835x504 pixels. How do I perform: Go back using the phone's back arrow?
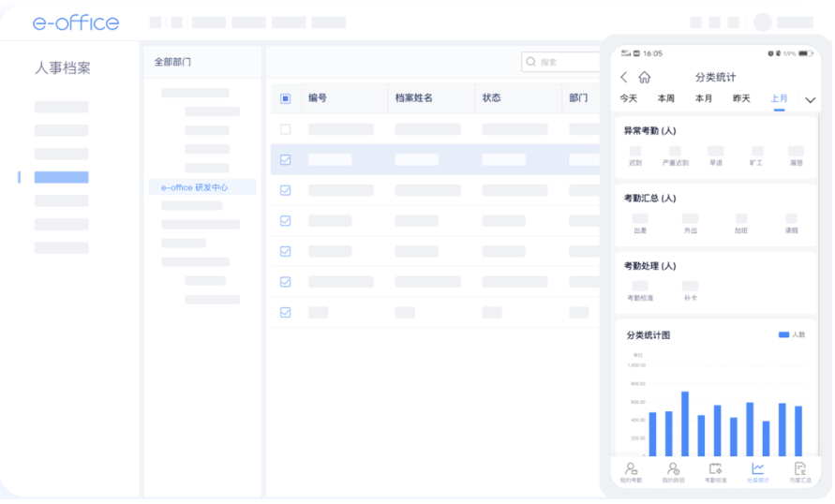tap(623, 77)
